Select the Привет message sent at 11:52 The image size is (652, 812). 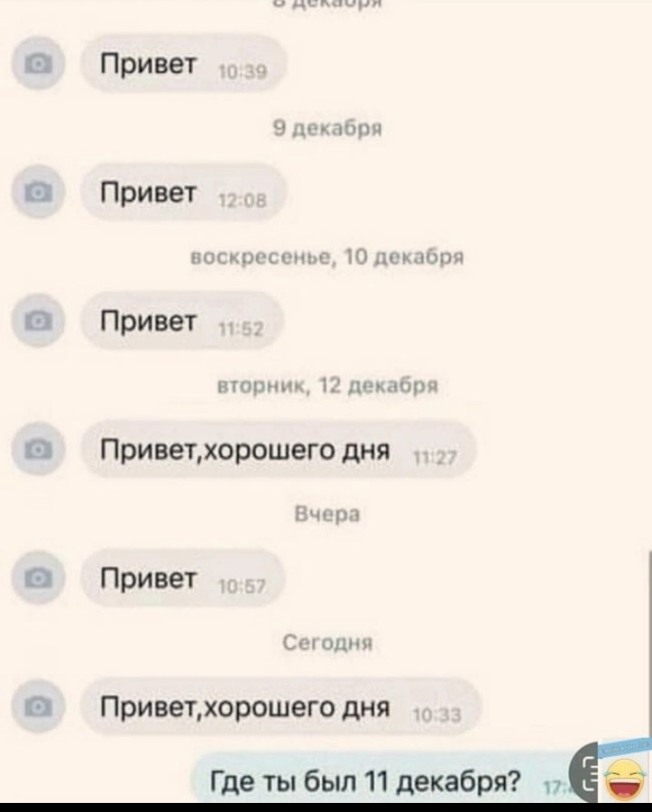(x=182, y=321)
